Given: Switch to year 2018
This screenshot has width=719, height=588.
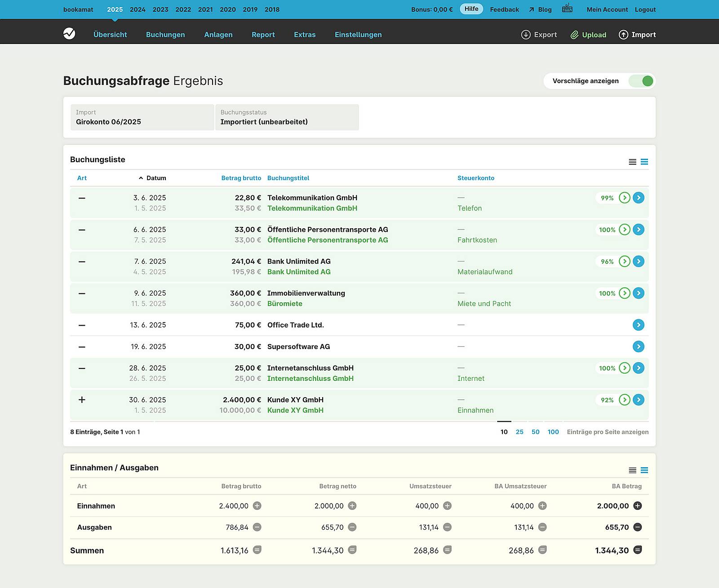Looking at the screenshot, I should click(x=272, y=9).
